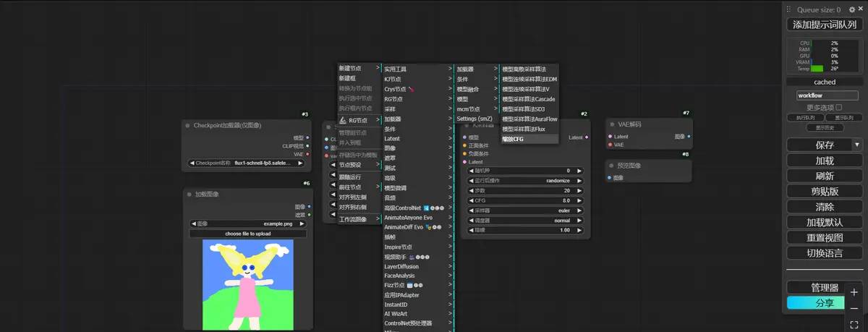Click the Checkpoint loader node collapse dot
Viewport: 868px width, 332px height.
tap(187, 125)
